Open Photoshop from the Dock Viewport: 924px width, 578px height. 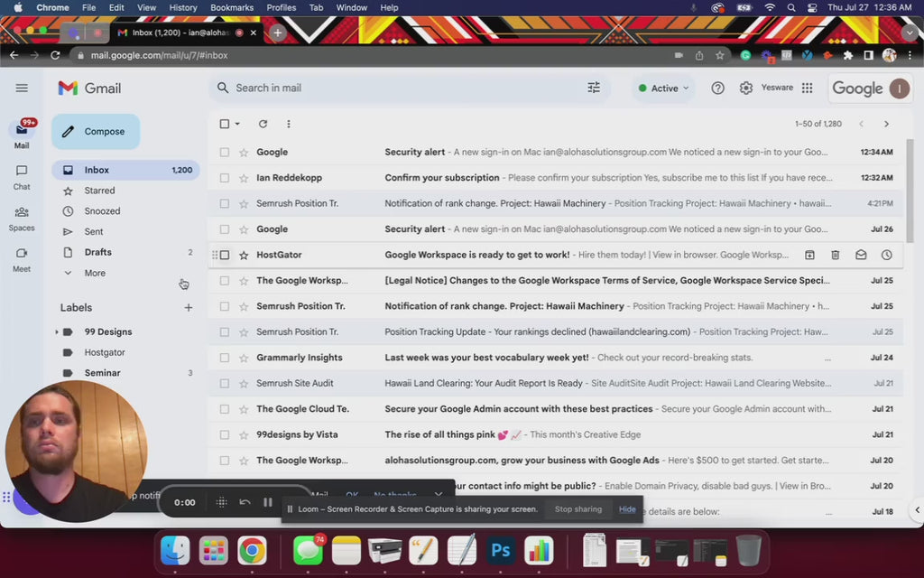[500, 551]
